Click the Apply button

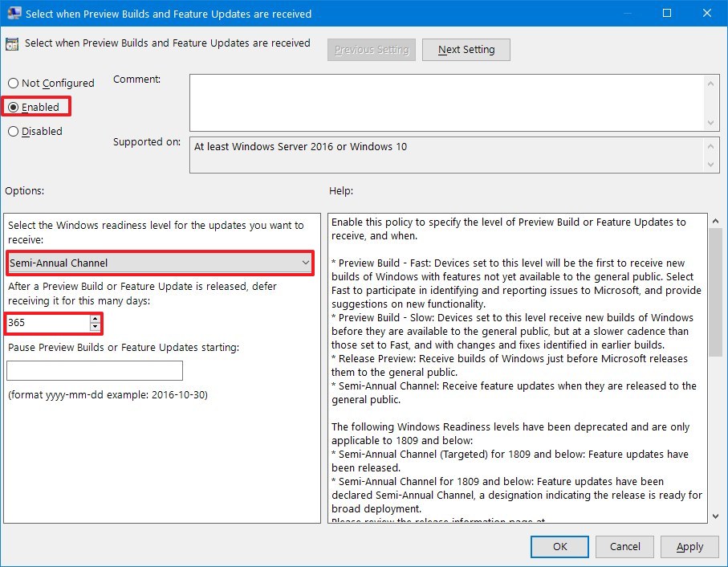click(689, 546)
